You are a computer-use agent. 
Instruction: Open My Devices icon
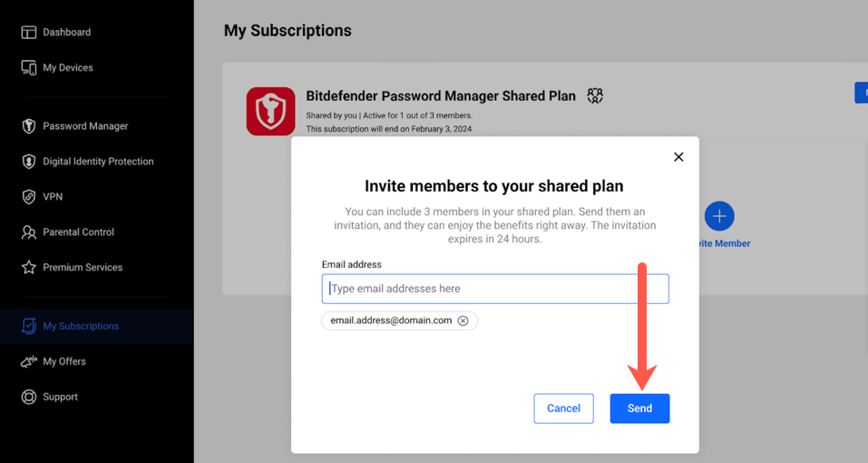point(29,67)
